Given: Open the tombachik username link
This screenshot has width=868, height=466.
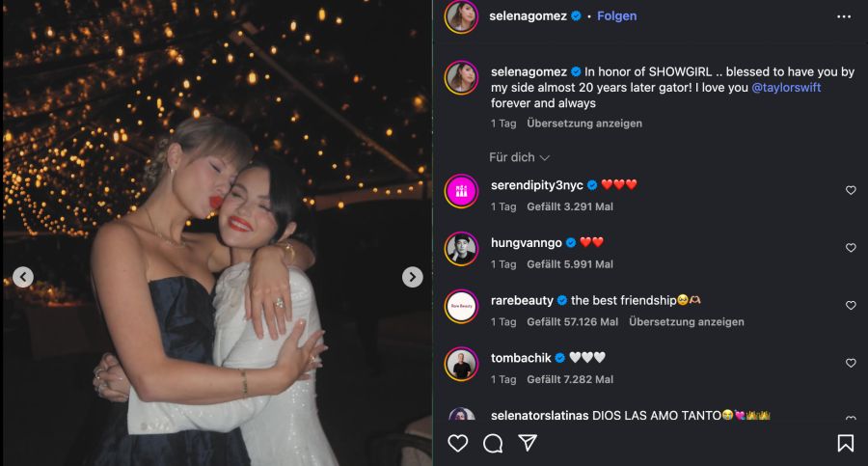Looking at the screenshot, I should pyautogui.click(x=521, y=358).
